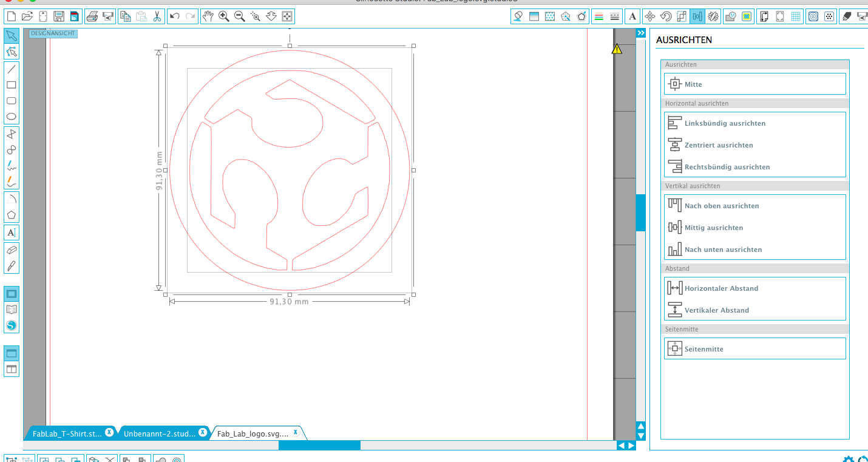Click the Print icon
The width and height of the screenshot is (868, 462).
92,16
